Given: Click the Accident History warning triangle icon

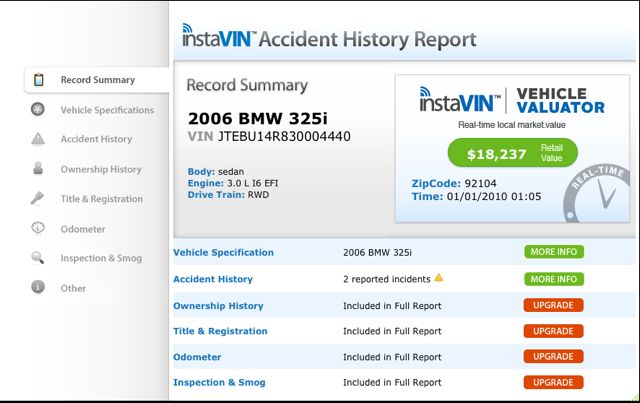Looking at the screenshot, I should tap(38, 139).
